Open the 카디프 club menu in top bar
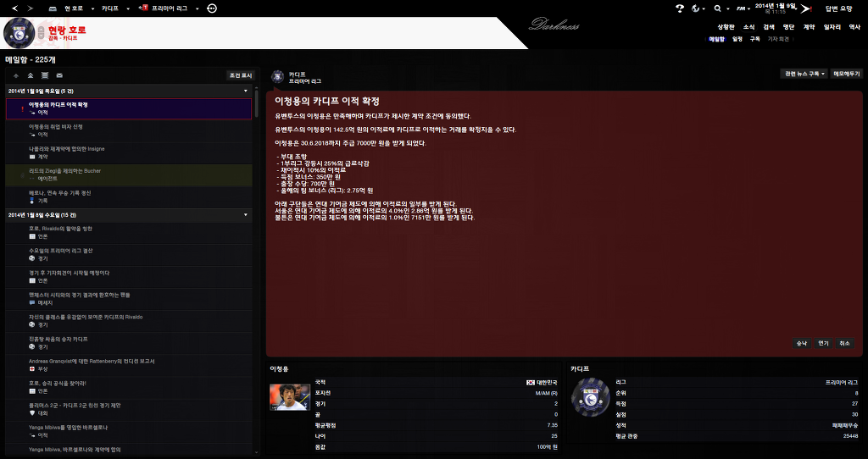This screenshot has width=868, height=459. tap(109, 8)
